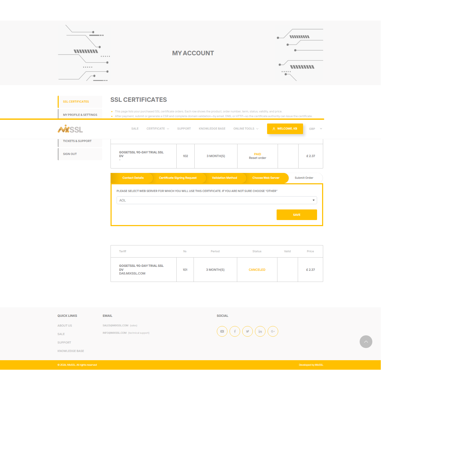Switch to the Validation Method step tab

pyautogui.click(x=225, y=178)
